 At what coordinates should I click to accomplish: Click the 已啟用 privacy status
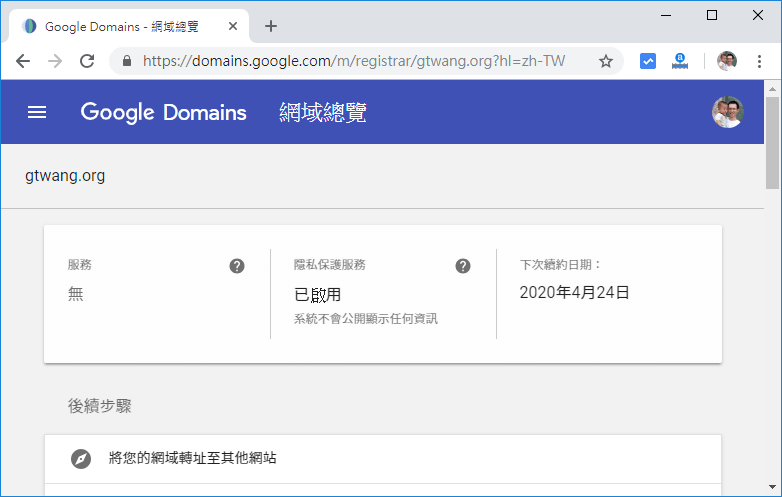point(318,295)
